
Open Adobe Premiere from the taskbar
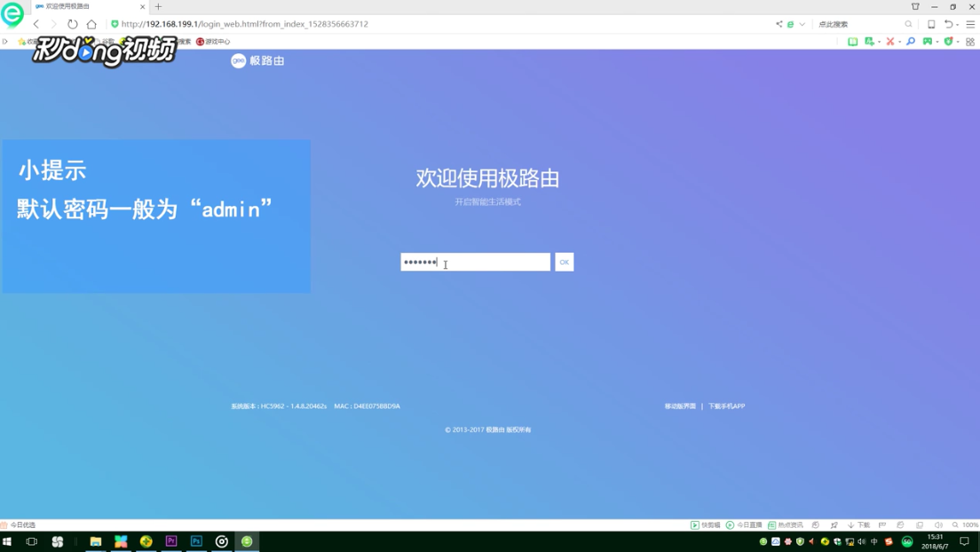click(x=170, y=541)
